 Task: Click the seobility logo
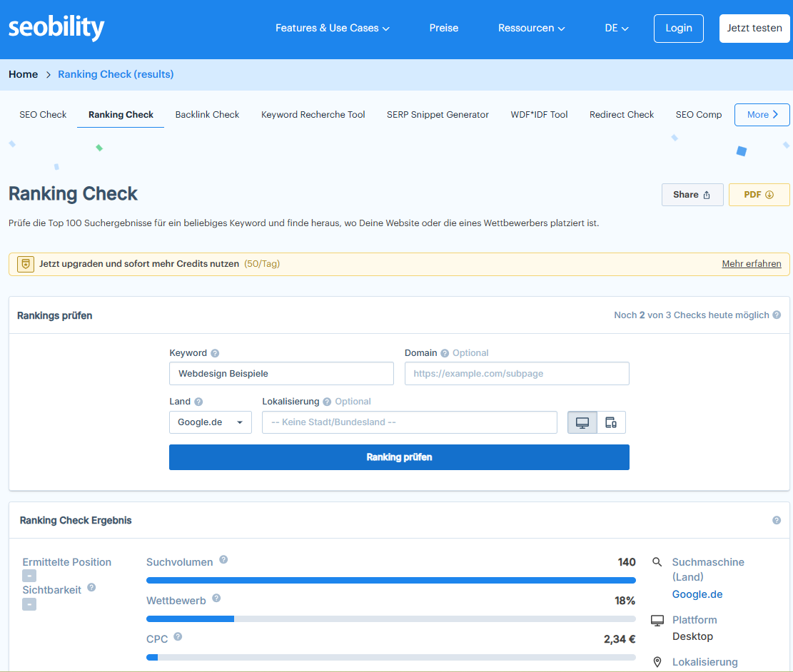click(x=56, y=28)
